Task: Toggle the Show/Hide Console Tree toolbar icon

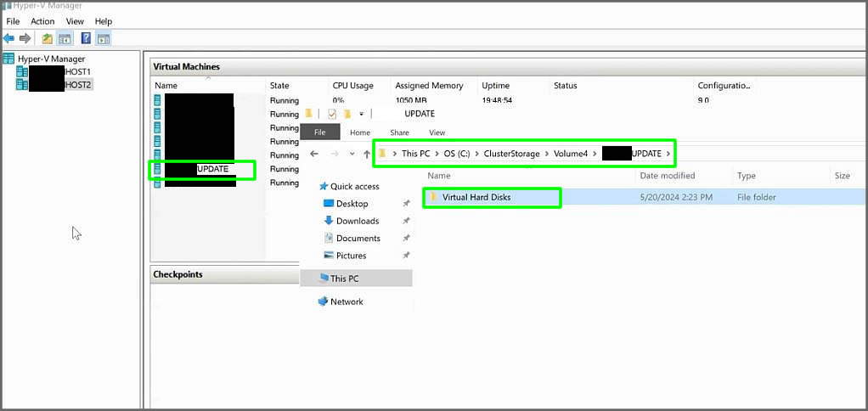Action: [65, 39]
